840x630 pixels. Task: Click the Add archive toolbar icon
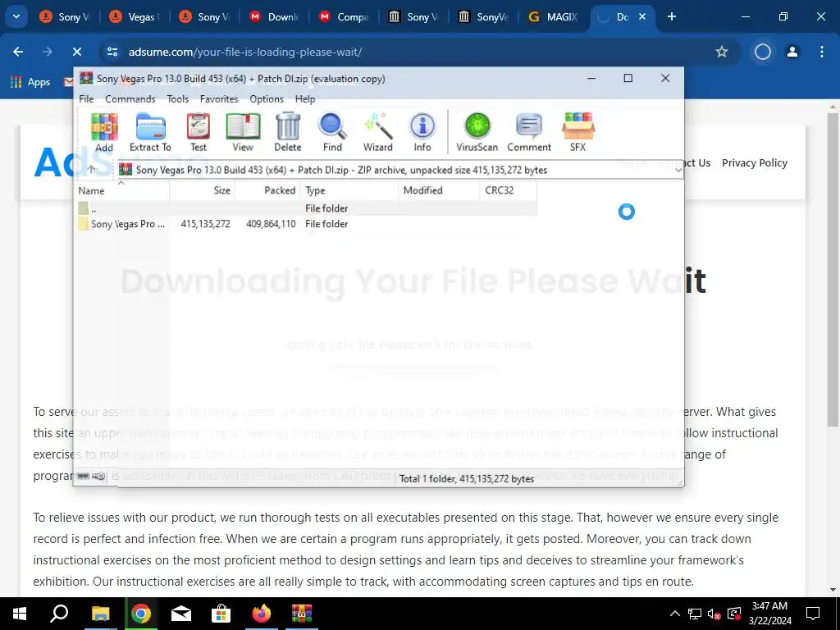(x=104, y=132)
